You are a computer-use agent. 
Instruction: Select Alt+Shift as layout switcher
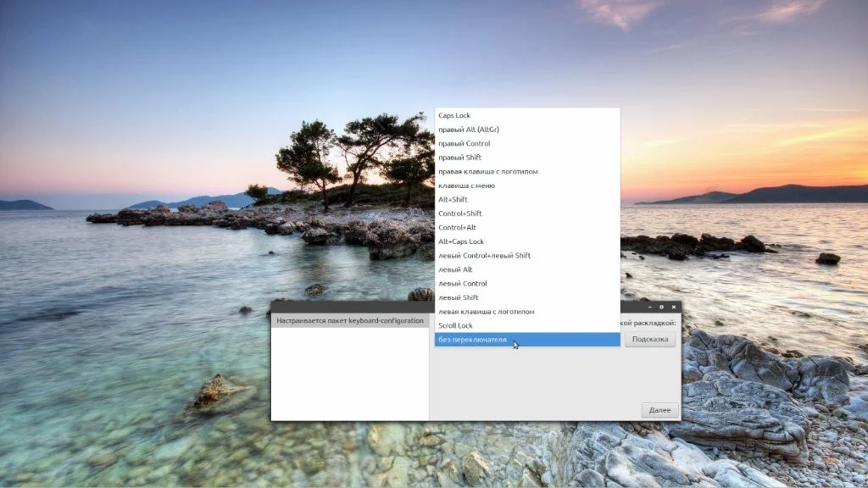[453, 199]
